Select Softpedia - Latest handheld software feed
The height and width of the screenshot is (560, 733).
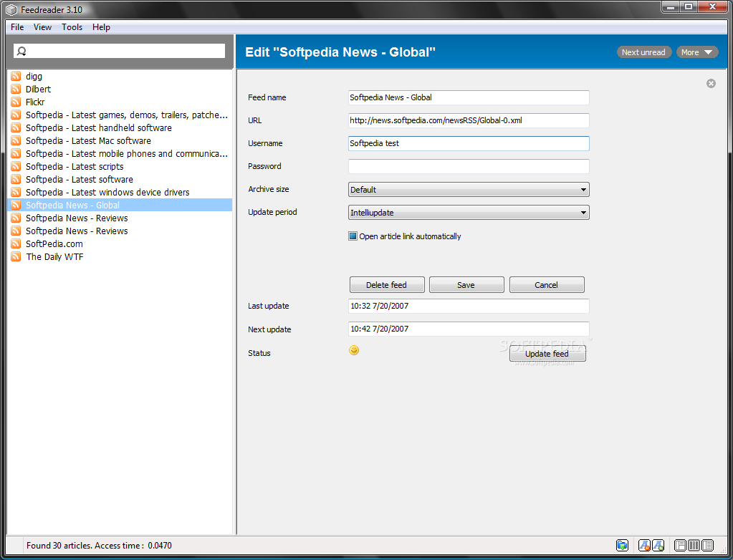click(120, 127)
